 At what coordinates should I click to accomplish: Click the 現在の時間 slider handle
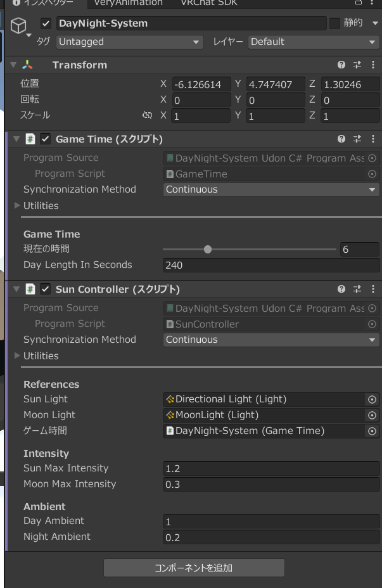coord(208,250)
